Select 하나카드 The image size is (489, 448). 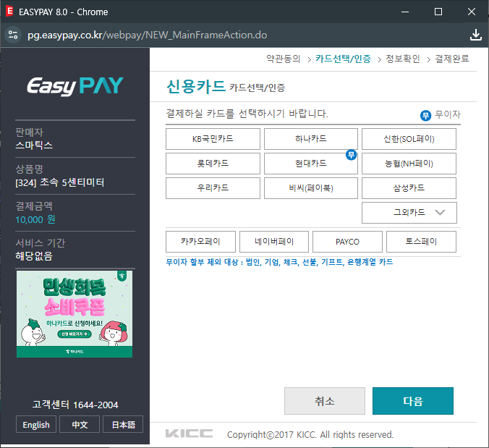tap(310, 139)
